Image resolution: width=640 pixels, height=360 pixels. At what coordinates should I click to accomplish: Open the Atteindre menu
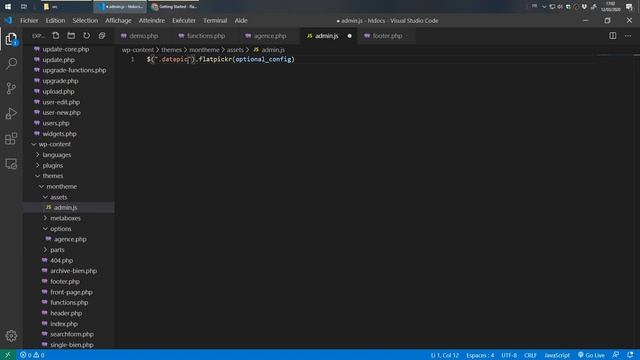152,20
